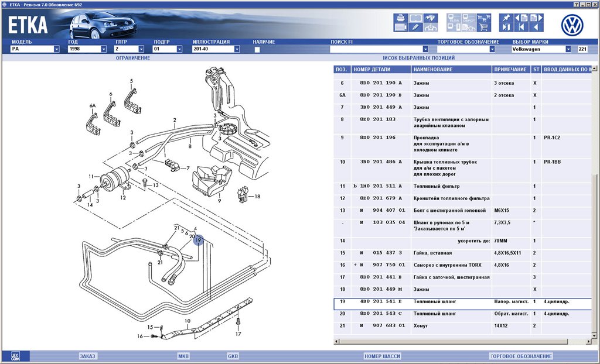
Task: Go to the previous illustration page icon
Action: coord(521,18)
